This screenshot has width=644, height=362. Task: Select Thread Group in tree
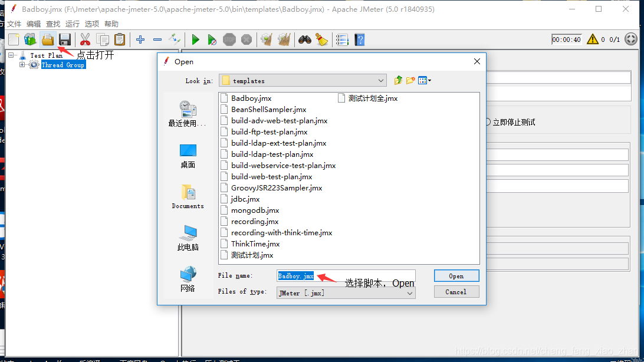[x=63, y=65]
